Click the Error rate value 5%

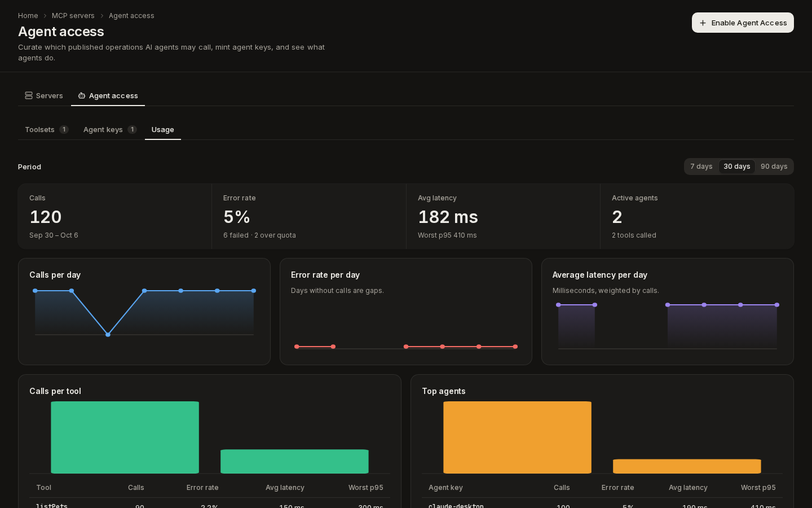[x=237, y=217]
